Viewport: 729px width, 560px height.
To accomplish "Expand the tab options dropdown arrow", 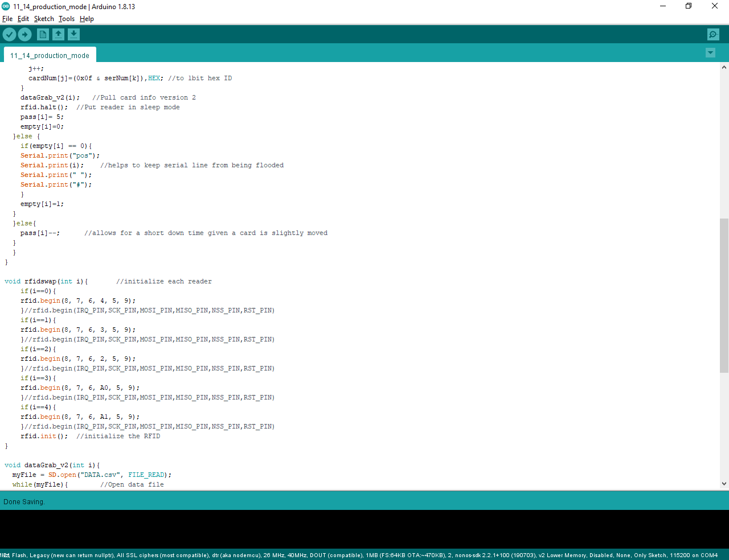I will (710, 53).
